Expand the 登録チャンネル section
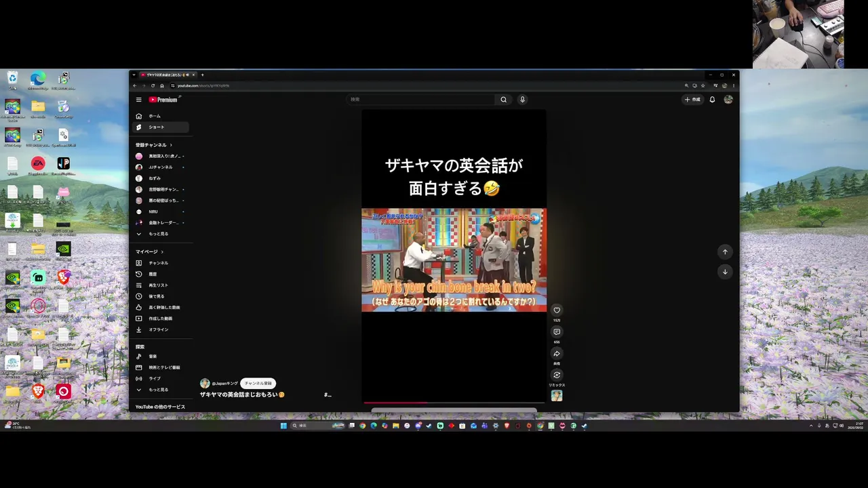The image size is (868, 488). 154,145
